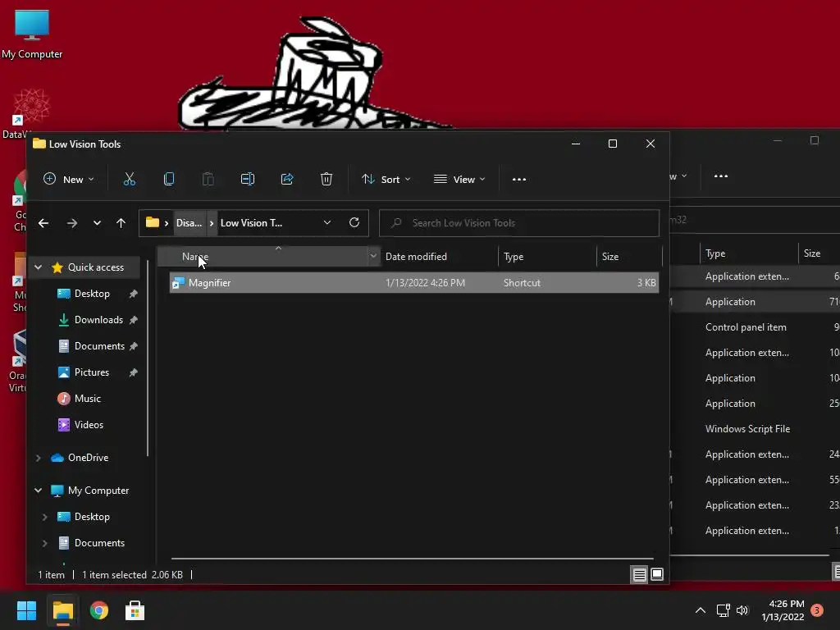Screen dimensions: 840x630
Task: Click the Quick access tree label
Action: pos(95,267)
